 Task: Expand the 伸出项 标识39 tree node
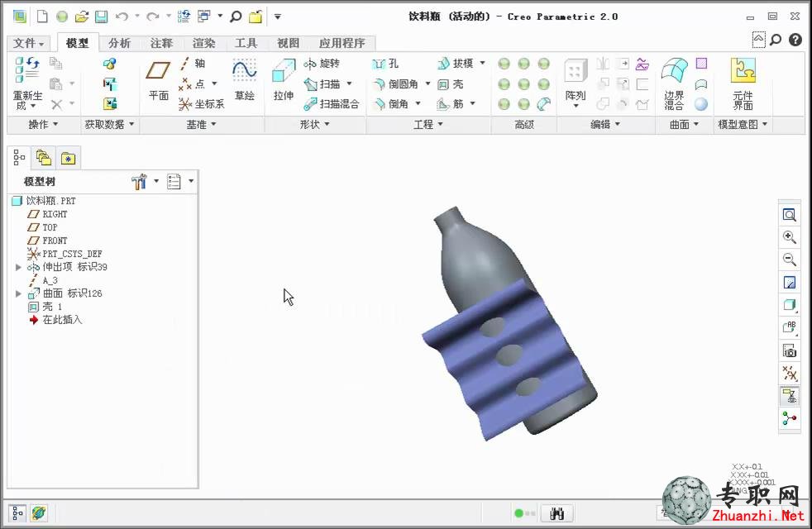(x=18, y=267)
